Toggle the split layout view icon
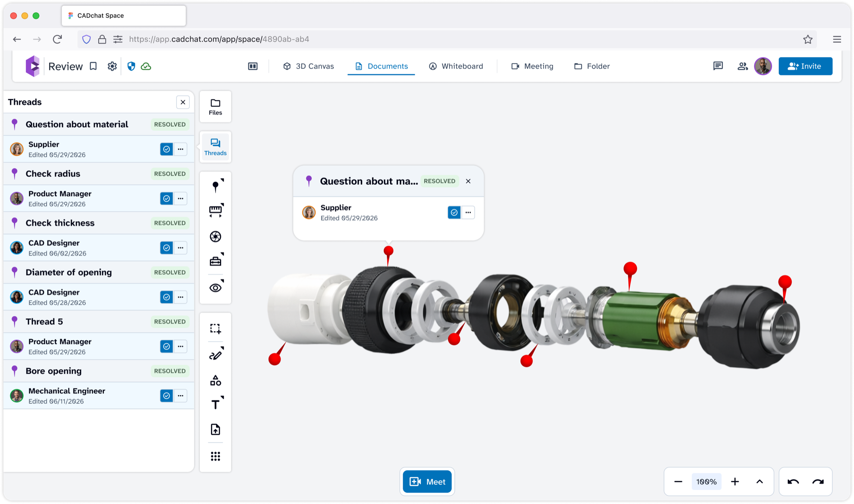This screenshot has width=854, height=504. [253, 66]
